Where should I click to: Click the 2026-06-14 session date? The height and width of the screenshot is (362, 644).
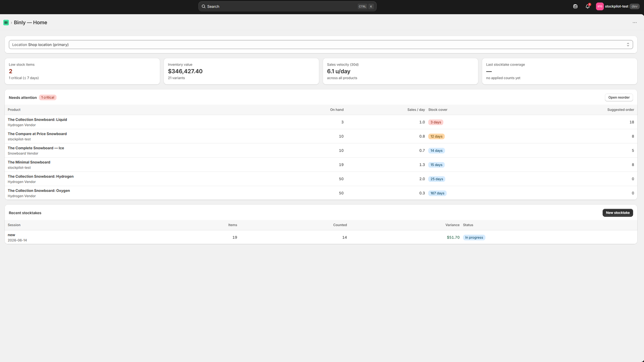17,240
